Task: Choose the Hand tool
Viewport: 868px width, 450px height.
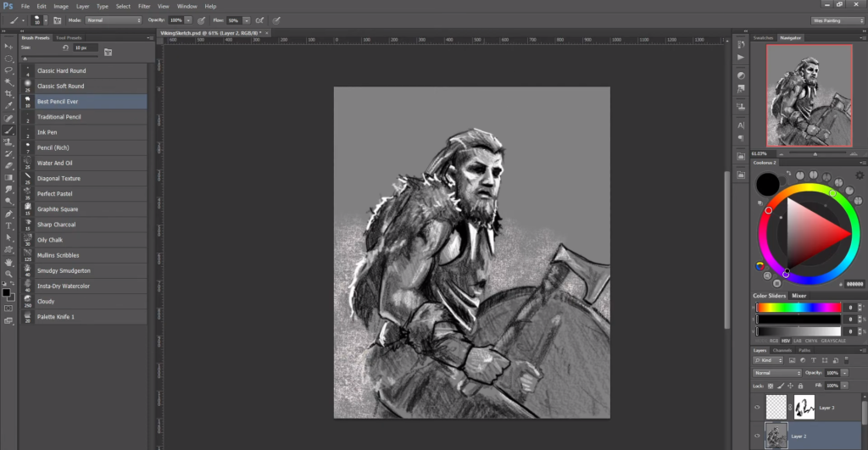Action: coord(8,262)
